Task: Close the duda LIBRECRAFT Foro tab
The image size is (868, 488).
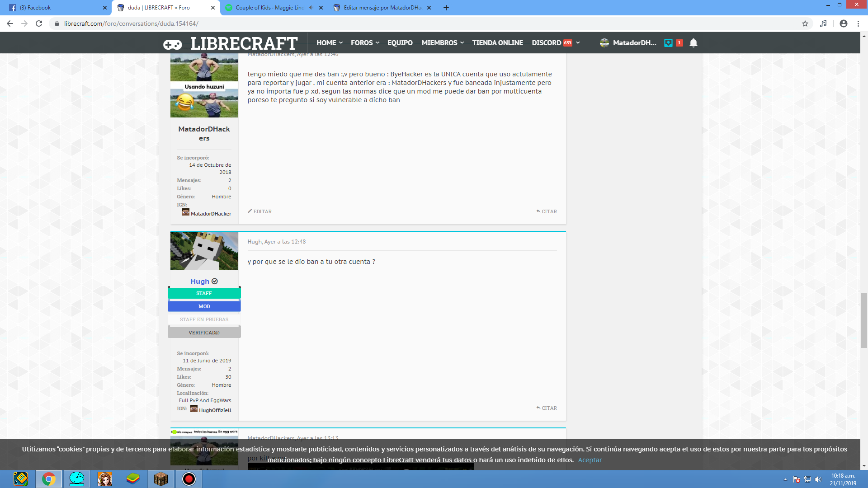Action: point(213,8)
